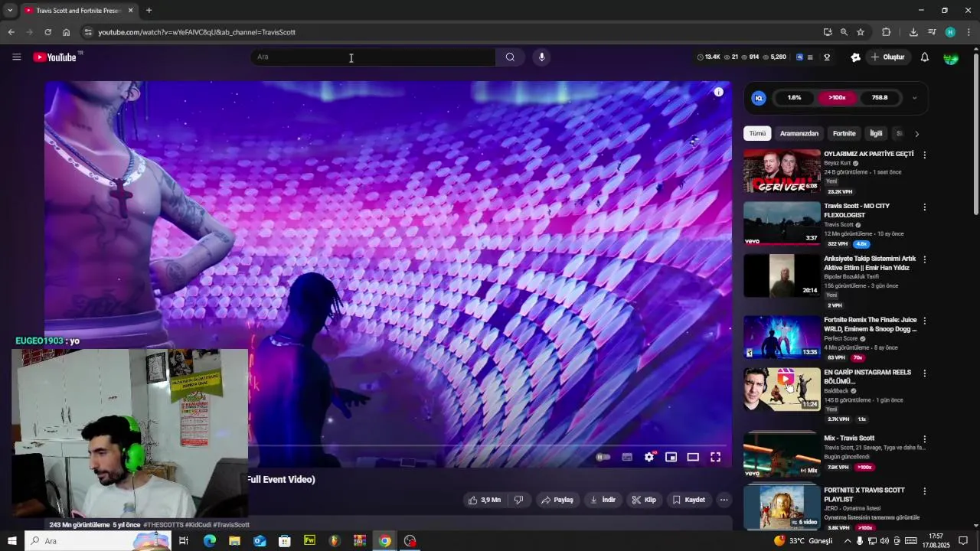The width and height of the screenshot is (980, 551).
Task: Open the YouTube hamburger guide menu
Action: click(x=16, y=57)
